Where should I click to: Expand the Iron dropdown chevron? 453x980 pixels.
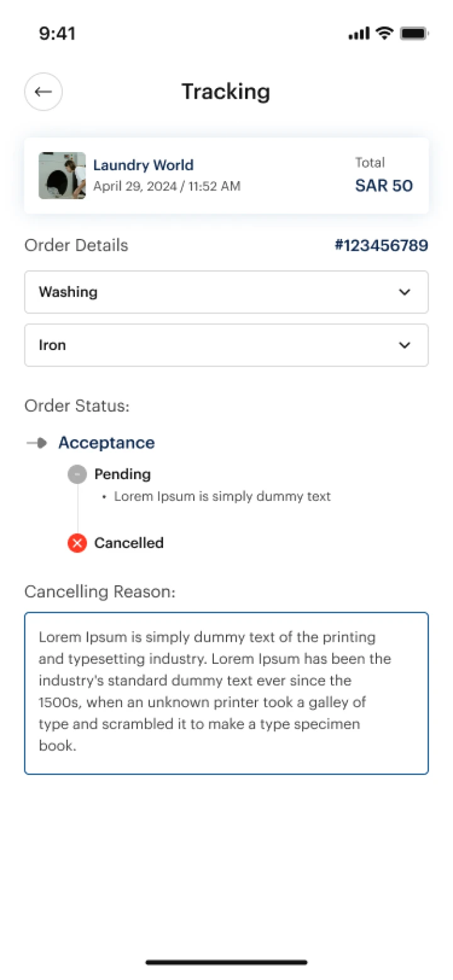[x=405, y=345]
